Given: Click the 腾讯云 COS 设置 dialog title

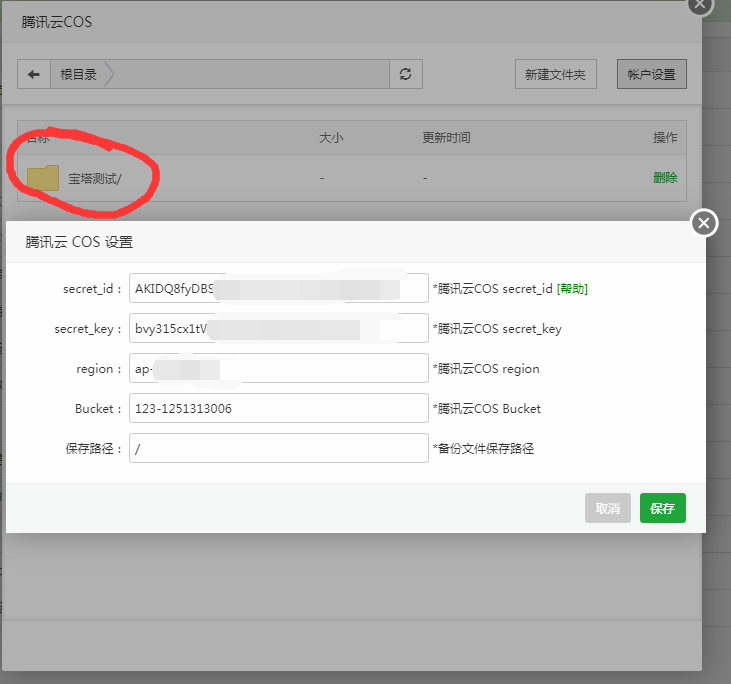Looking at the screenshot, I should tap(79, 242).
